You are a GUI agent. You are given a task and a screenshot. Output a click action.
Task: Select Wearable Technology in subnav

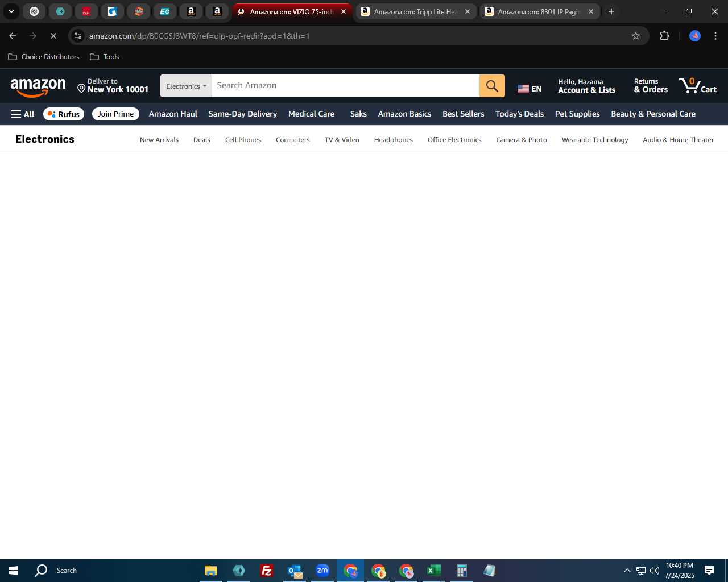click(595, 140)
